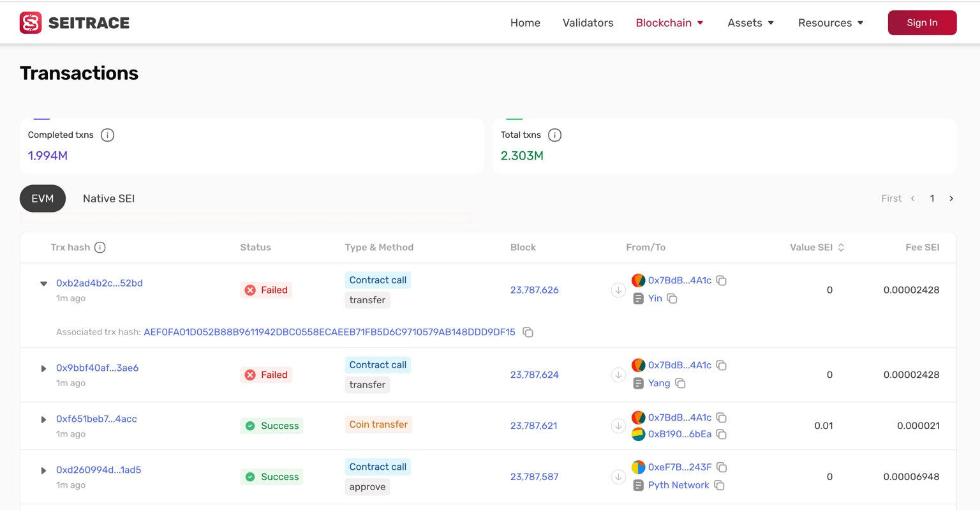Open the Yin contract link
This screenshot has height=510, width=980.
[655, 299]
